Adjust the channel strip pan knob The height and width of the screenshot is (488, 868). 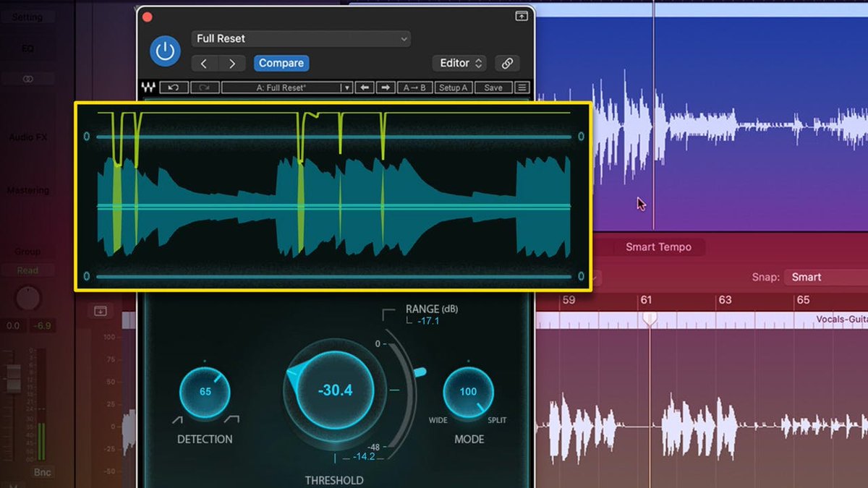pyautogui.click(x=27, y=297)
